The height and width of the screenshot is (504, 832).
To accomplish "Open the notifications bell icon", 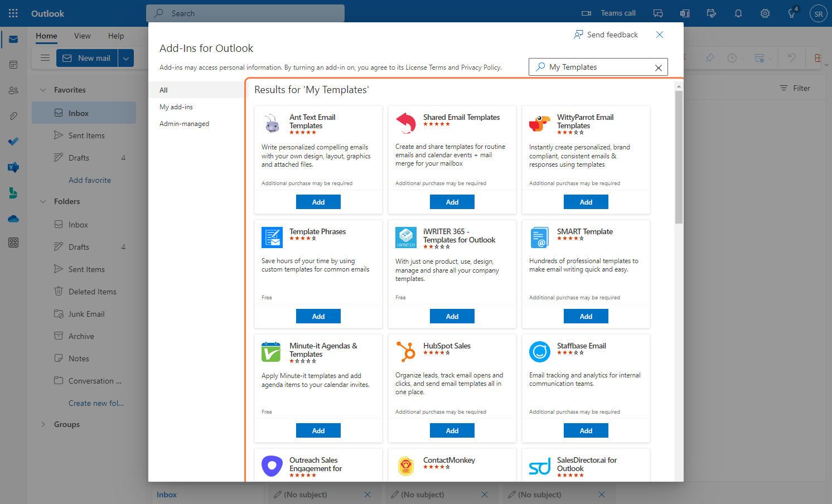I will 738,13.
